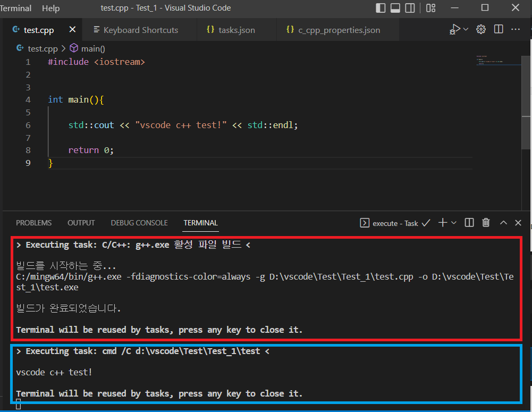Open the Help menu
The width and height of the screenshot is (532, 412).
tap(51, 8)
